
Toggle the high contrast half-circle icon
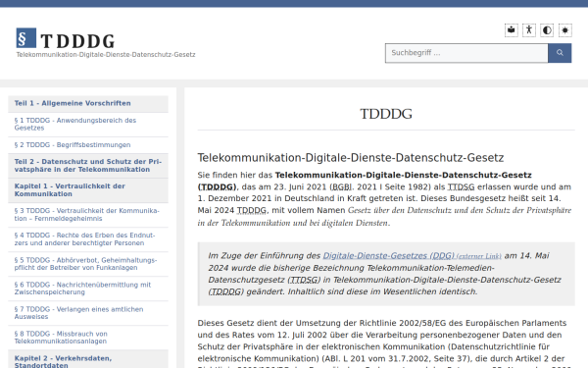pos(547,30)
